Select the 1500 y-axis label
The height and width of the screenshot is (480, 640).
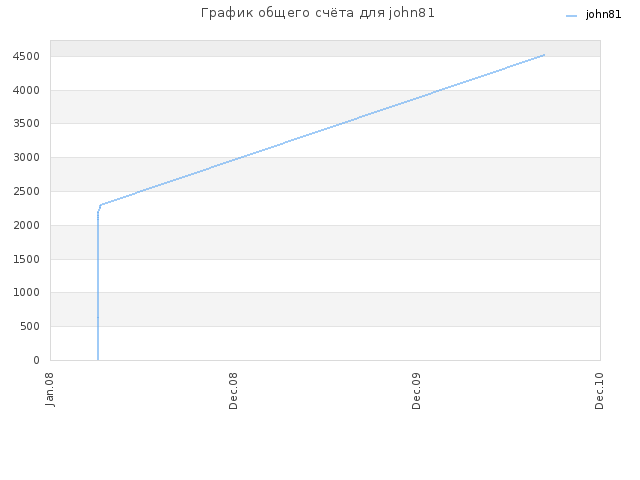pyautogui.click(x=26, y=259)
